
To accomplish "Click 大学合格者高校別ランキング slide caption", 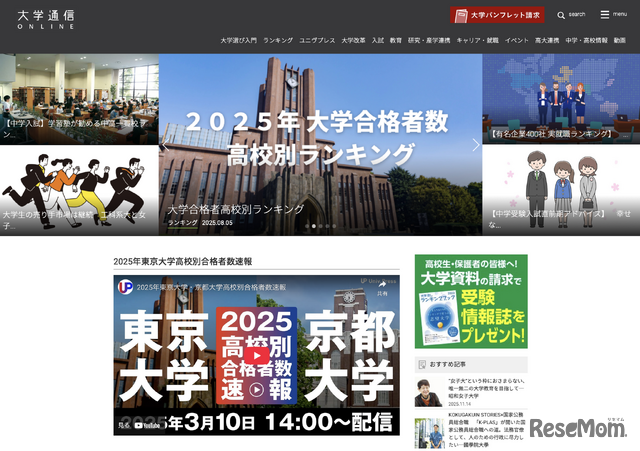I will coord(236,209).
